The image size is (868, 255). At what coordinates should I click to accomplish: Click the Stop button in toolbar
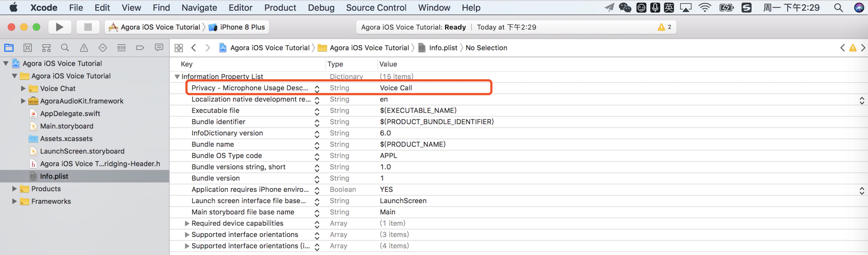click(88, 27)
